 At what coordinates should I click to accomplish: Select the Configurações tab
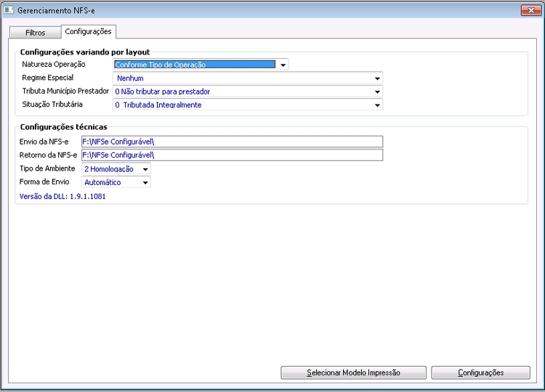pos(88,32)
